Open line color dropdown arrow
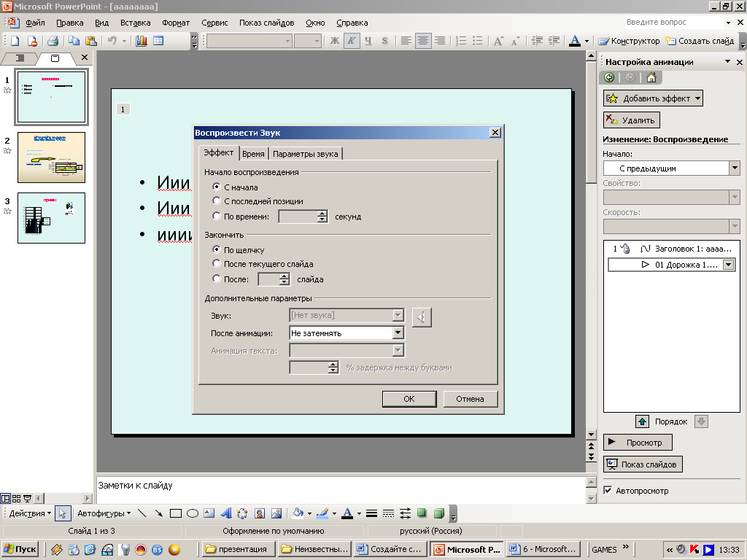 [x=334, y=513]
